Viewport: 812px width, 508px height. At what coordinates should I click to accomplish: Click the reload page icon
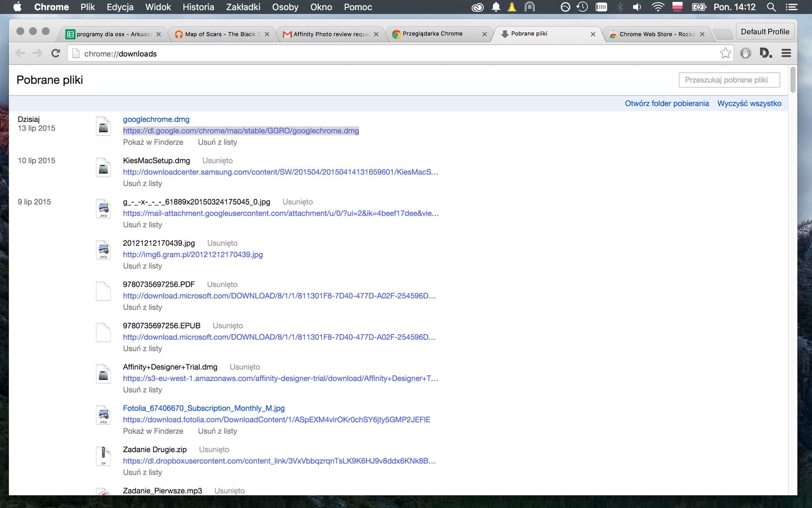[56, 53]
